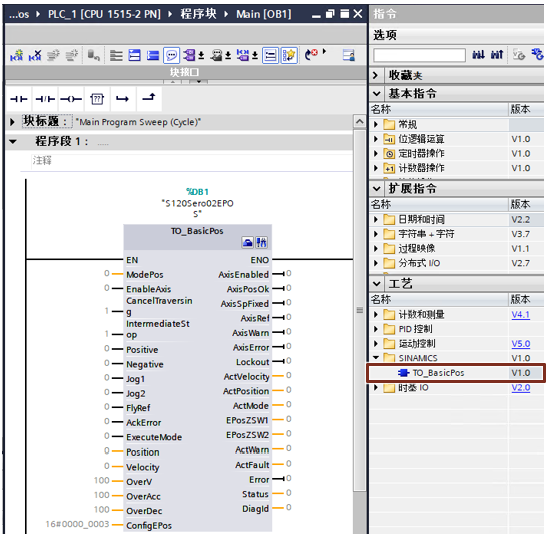Image resolution: width=547 pixels, height=543 pixels.
Task: Collapse the 基本指令 section
Action: (x=376, y=93)
